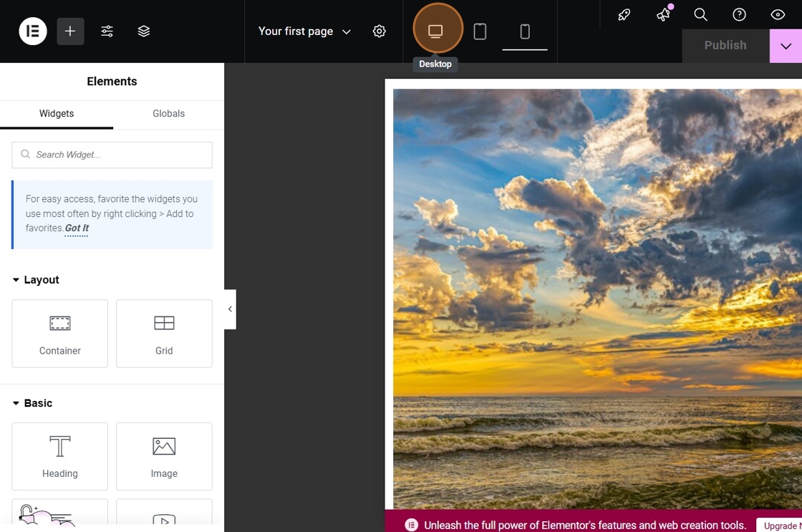Screen dimensions: 802x532
Task: Preview changes with the eye icon
Action: coord(778,14)
